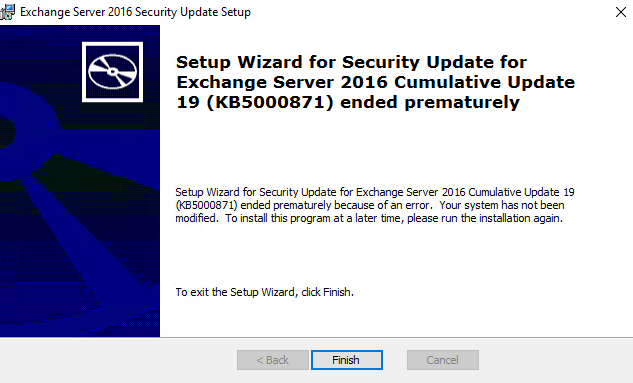This screenshot has height=383, width=633.
Task: Click the grey button bar left of Back
Action: [118, 360]
